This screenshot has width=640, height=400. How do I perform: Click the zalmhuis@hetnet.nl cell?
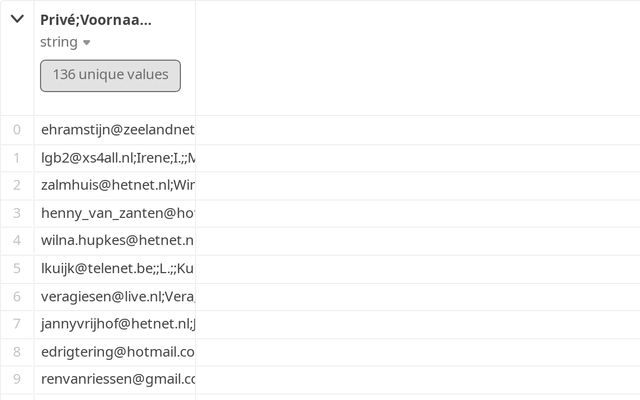117,185
